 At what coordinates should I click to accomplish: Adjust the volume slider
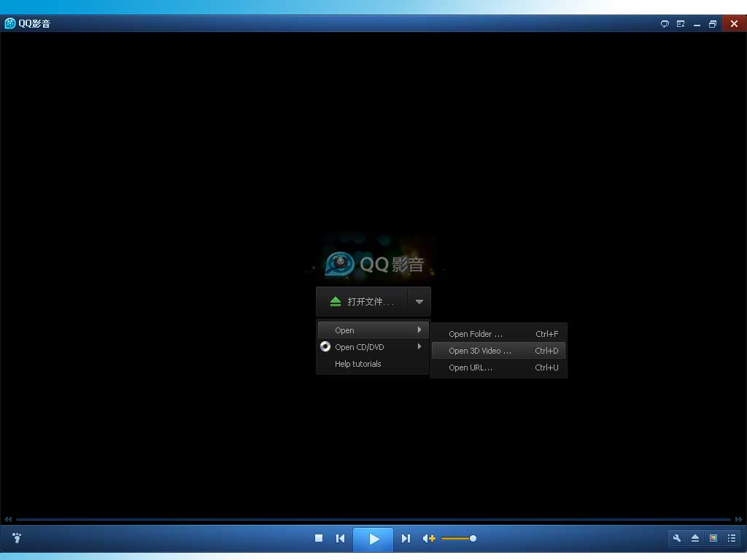pyautogui.click(x=459, y=539)
